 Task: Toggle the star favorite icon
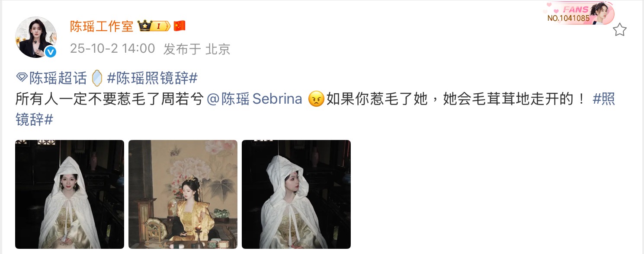tap(619, 29)
